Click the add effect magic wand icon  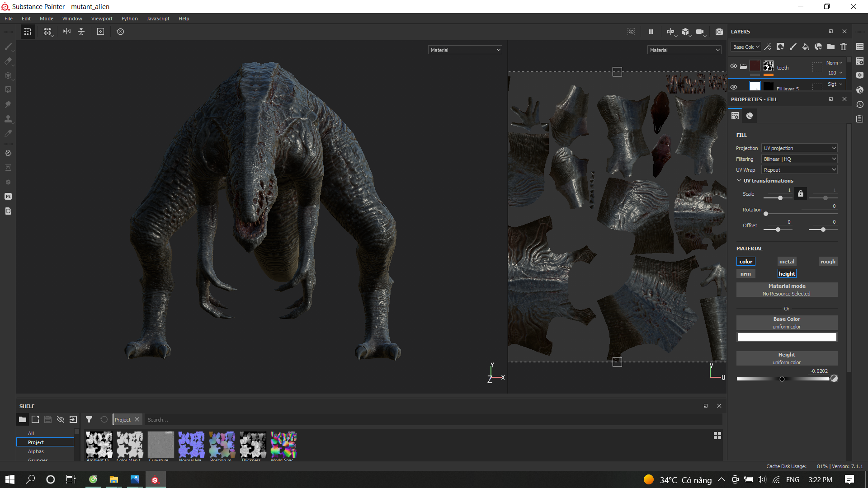768,47
